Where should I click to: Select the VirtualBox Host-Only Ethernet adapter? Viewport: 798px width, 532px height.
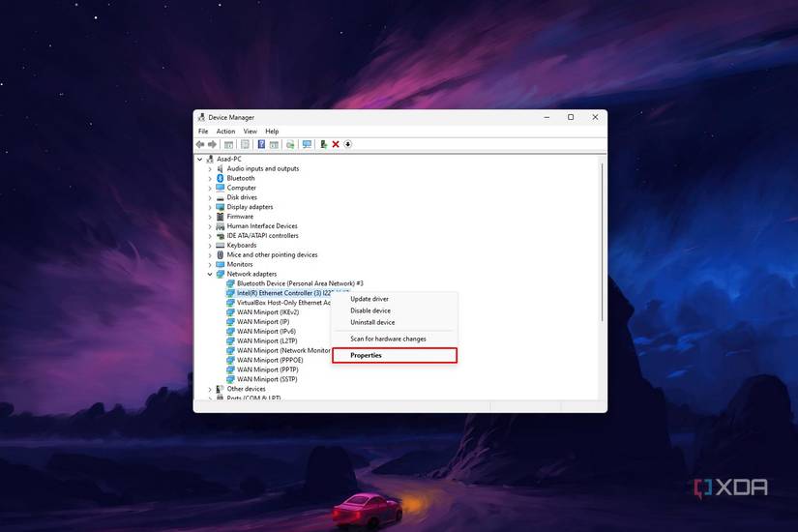283,303
